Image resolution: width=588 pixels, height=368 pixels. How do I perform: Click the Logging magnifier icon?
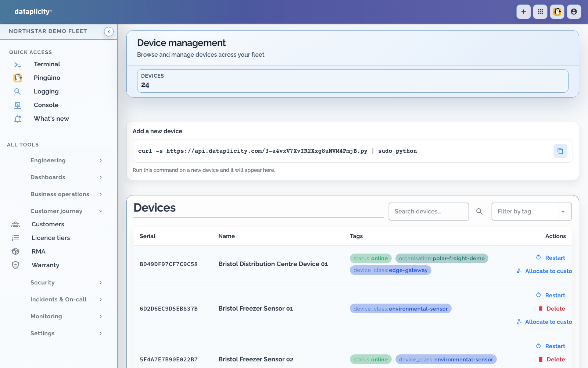point(18,91)
